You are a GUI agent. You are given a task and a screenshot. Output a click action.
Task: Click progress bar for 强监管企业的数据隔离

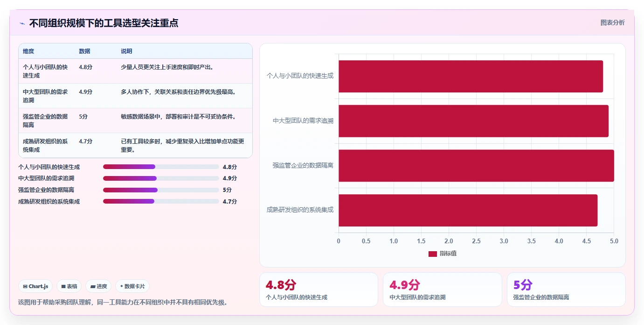(x=161, y=190)
